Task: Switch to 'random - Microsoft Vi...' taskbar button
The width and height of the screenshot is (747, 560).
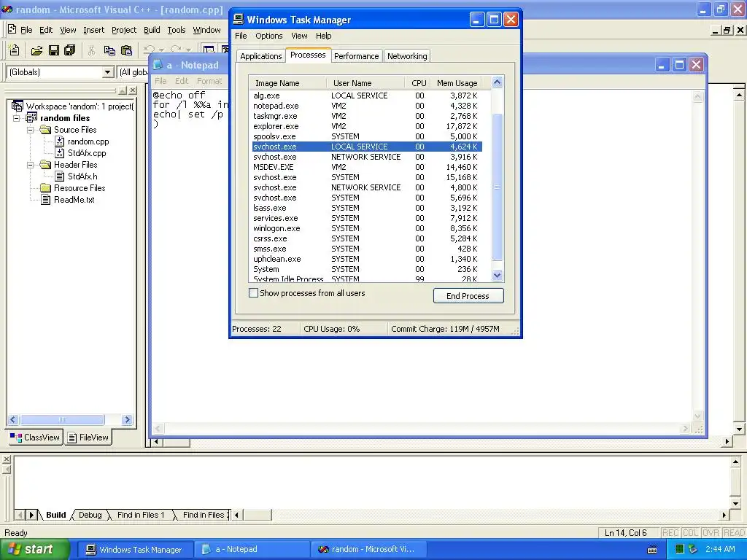Action: [368, 550]
